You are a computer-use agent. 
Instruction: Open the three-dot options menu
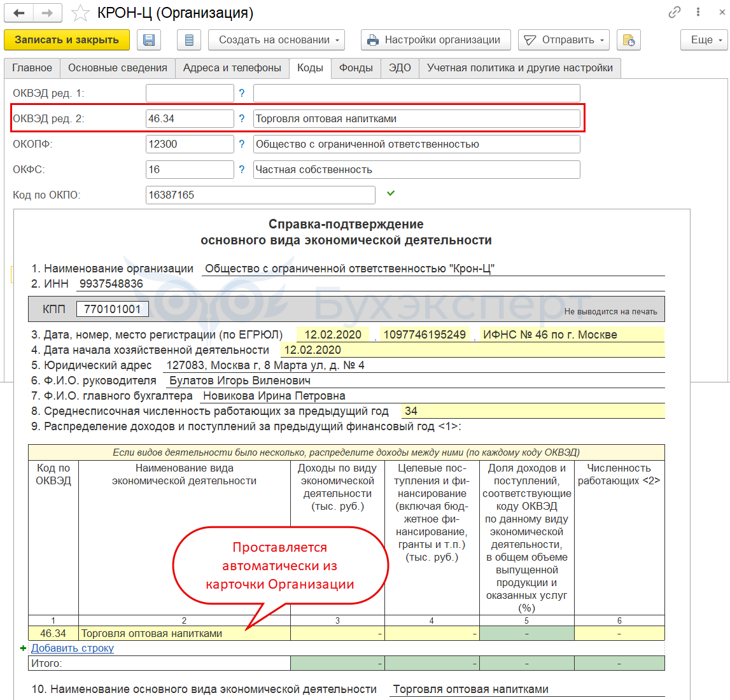coord(698,12)
